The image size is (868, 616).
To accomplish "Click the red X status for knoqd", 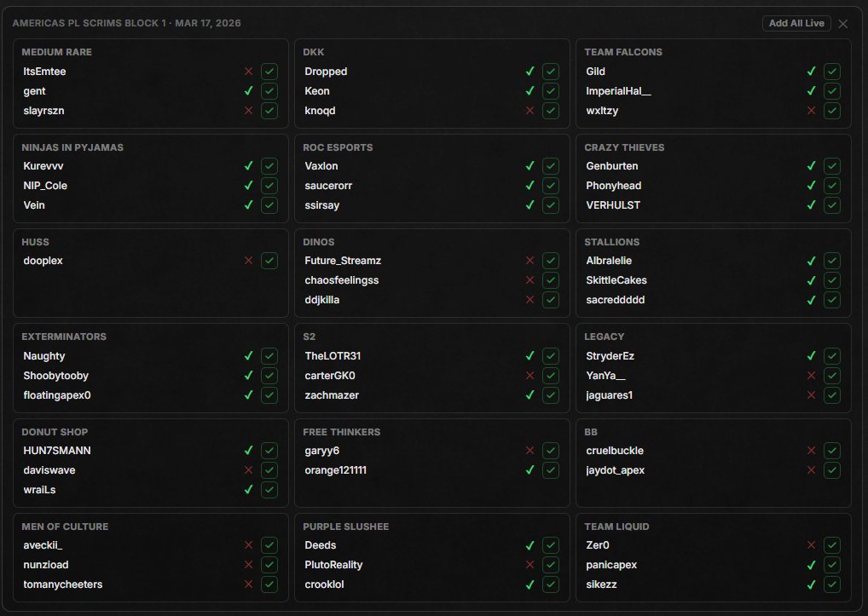I will [x=529, y=111].
